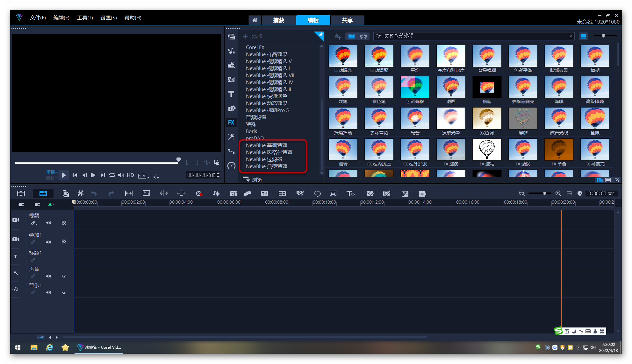This screenshot has height=364, width=632.
Task: Mute the 声音 track speaker
Action: point(48,276)
